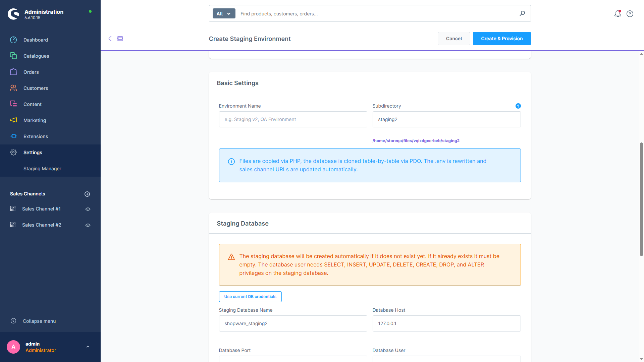
Task: Open the All search filter dropdown
Action: pos(224,14)
